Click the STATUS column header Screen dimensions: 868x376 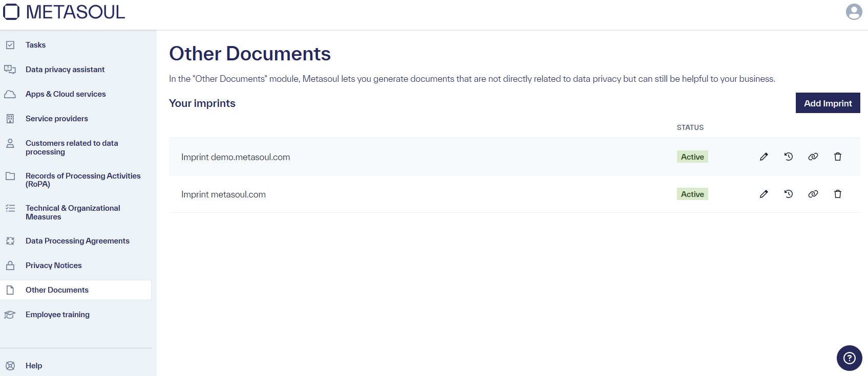click(690, 127)
